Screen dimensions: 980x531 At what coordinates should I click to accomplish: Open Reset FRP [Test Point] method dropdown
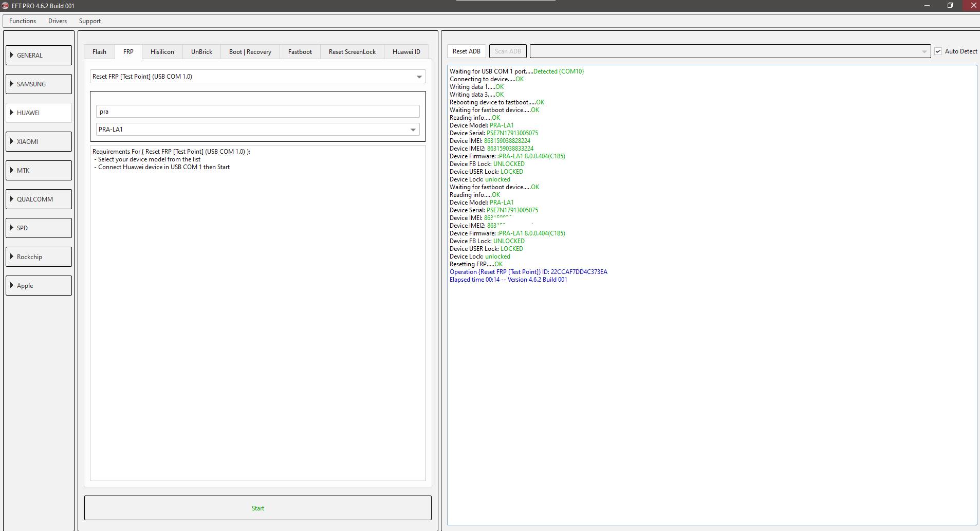coord(257,77)
